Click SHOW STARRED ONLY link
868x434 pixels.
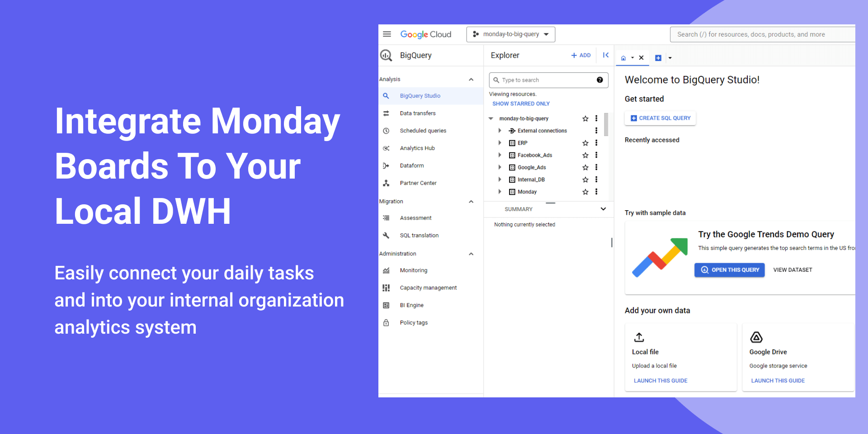coord(521,104)
